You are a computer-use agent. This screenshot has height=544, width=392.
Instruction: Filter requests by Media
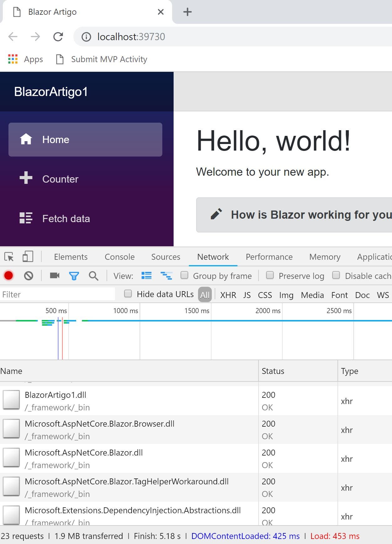tap(312, 295)
